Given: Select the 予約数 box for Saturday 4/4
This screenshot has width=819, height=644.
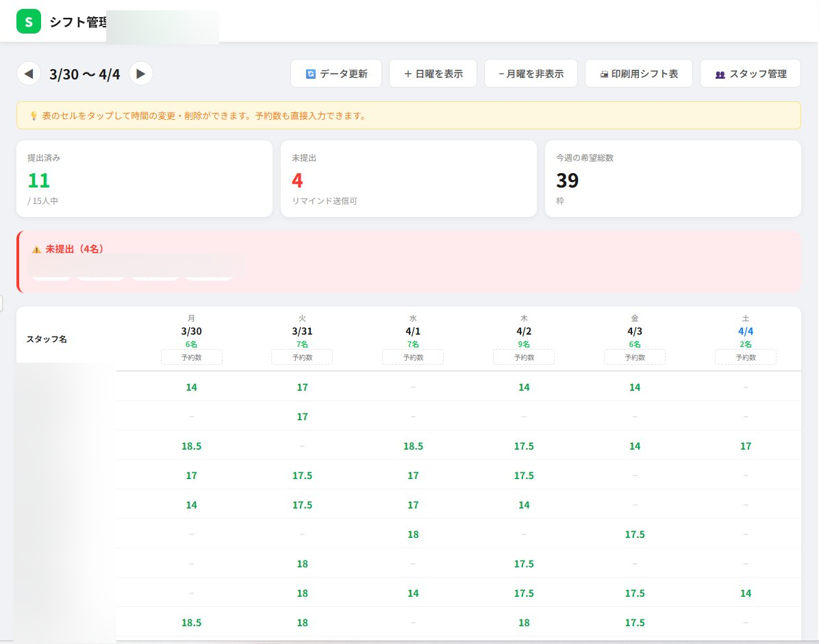Looking at the screenshot, I should [x=746, y=357].
